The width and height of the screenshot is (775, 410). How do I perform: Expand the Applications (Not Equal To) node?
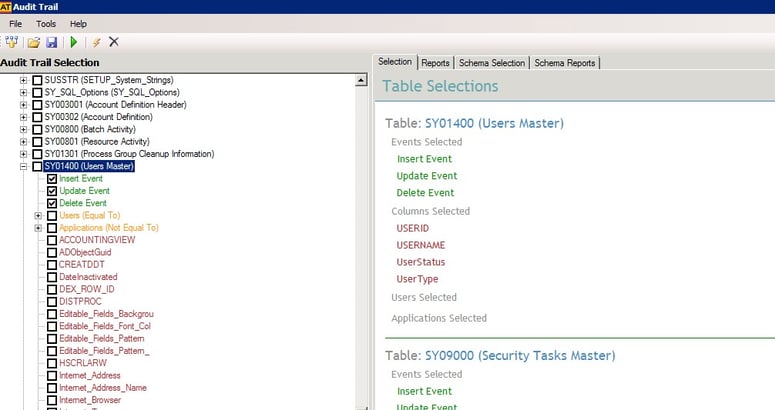point(38,228)
